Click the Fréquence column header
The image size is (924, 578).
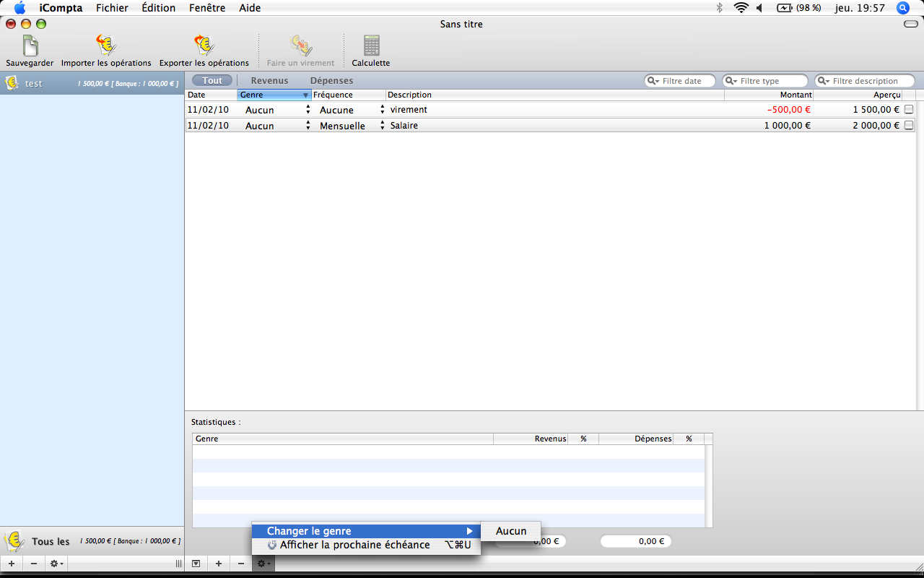tap(349, 95)
